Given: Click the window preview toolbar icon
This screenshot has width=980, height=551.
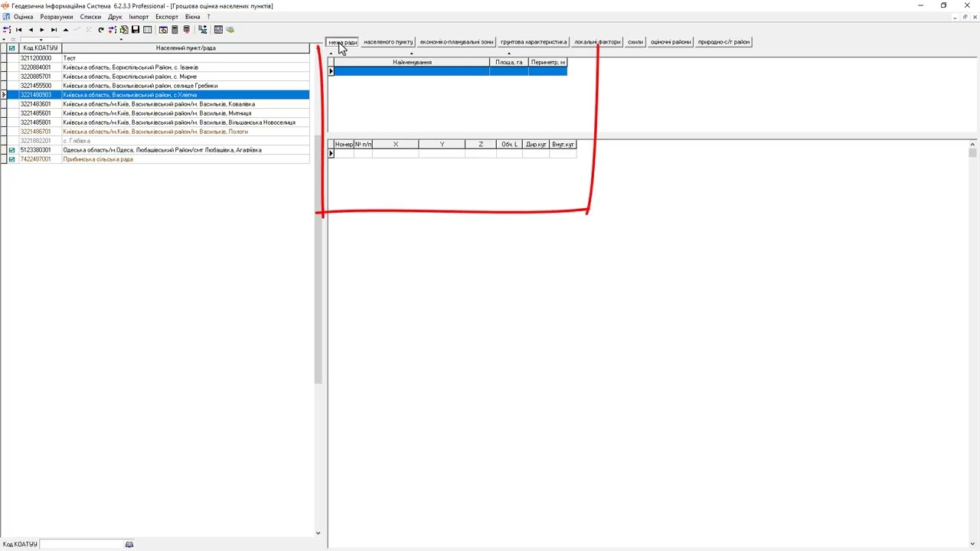Looking at the screenshot, I should pyautogui.click(x=163, y=30).
